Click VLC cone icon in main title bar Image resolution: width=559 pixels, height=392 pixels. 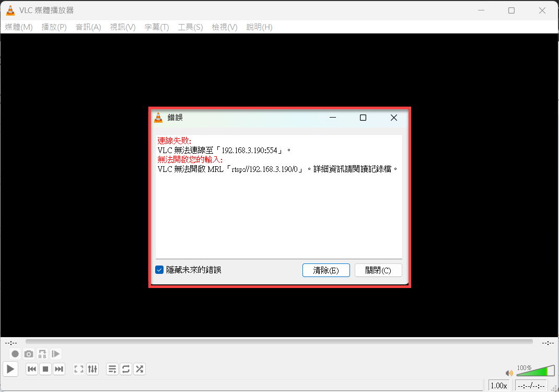coord(10,10)
